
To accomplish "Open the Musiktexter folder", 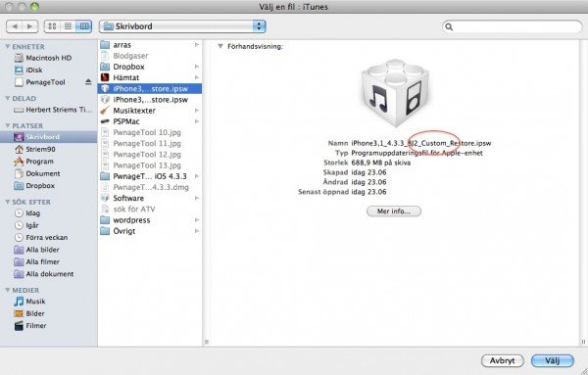I will click(x=150, y=111).
